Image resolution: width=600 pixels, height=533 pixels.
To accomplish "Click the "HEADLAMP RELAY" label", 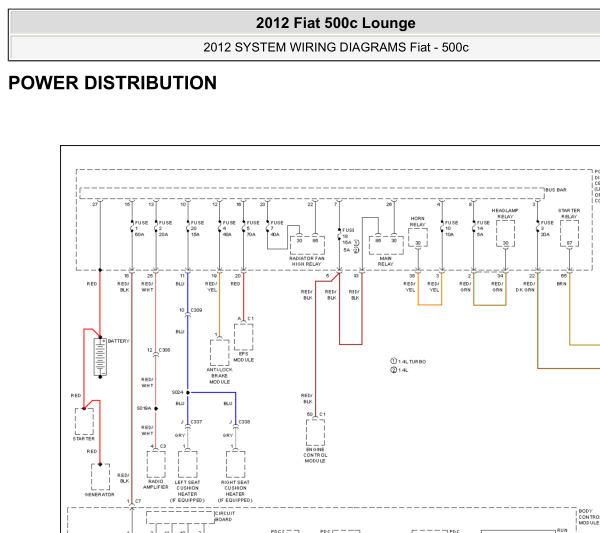I will [505, 214].
